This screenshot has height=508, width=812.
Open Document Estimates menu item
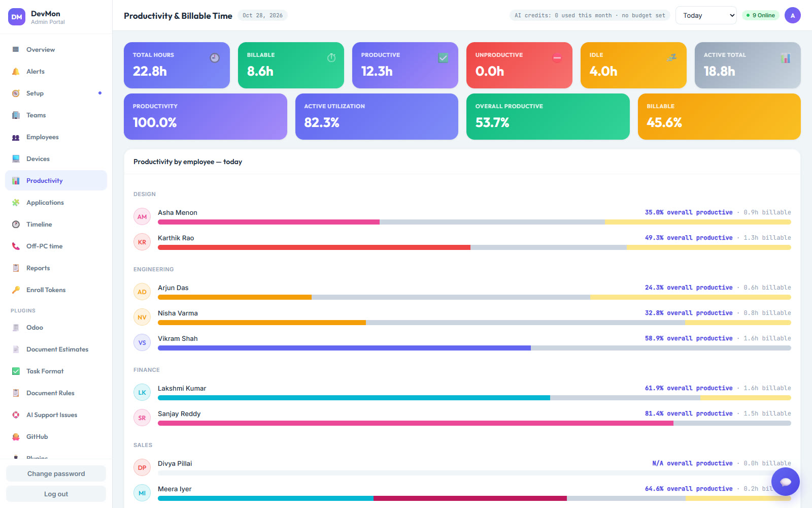56,350
